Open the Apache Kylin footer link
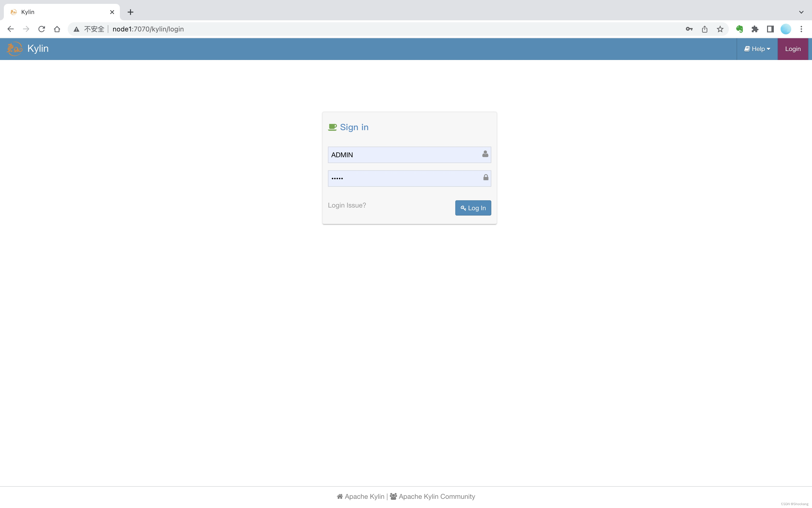 [x=361, y=497]
